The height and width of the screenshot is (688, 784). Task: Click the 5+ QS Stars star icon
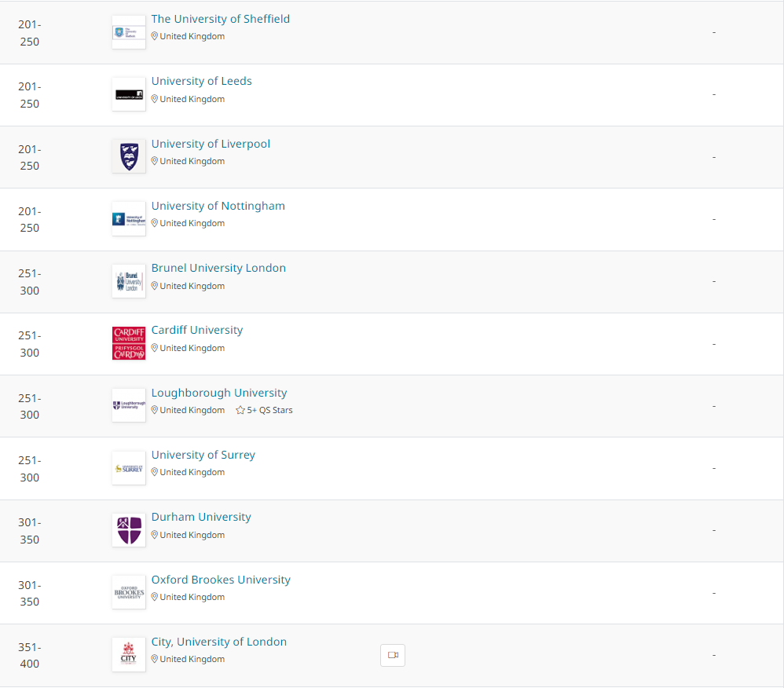240,410
